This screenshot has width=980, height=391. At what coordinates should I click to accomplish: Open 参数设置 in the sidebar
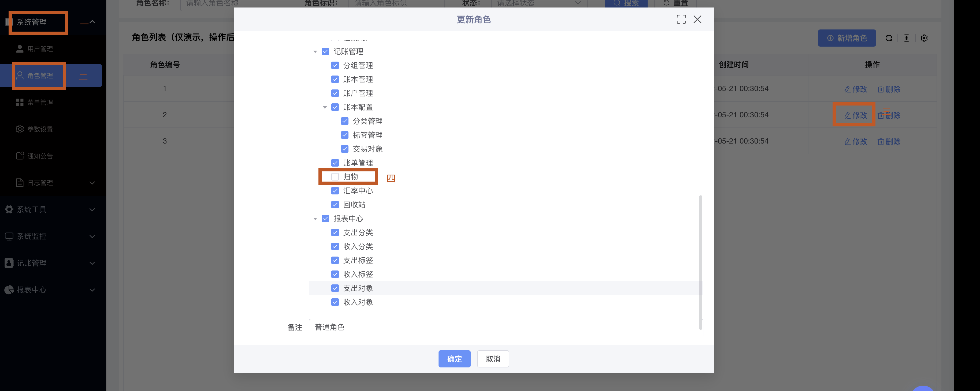(40, 129)
